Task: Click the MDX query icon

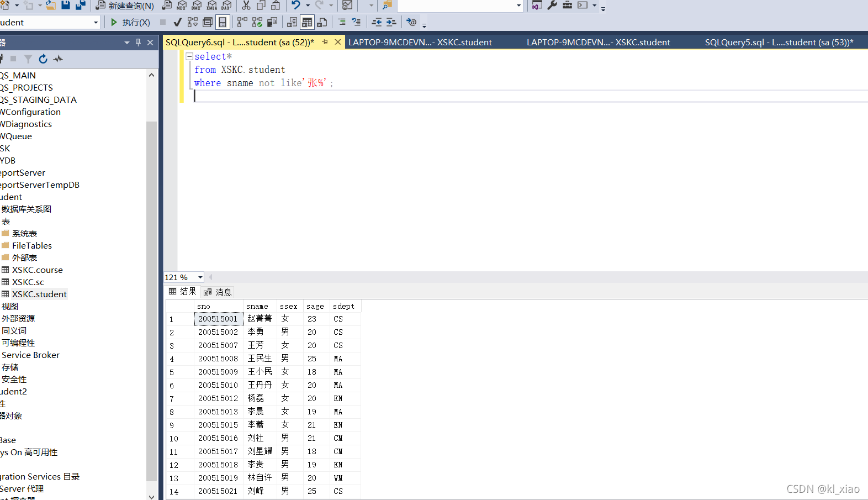Action: (x=182, y=6)
